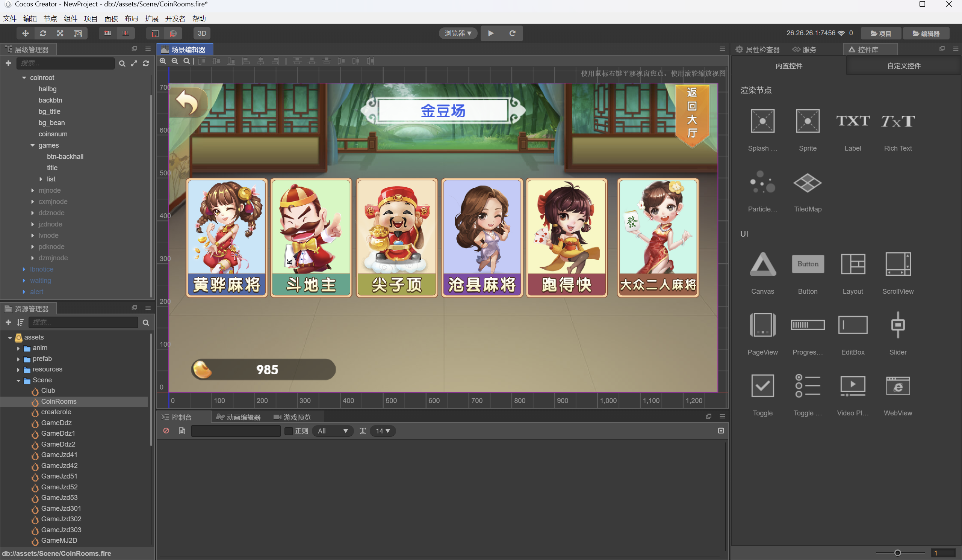Enable the 正则 regex checkbox in console
The height and width of the screenshot is (560, 962).
click(x=289, y=431)
